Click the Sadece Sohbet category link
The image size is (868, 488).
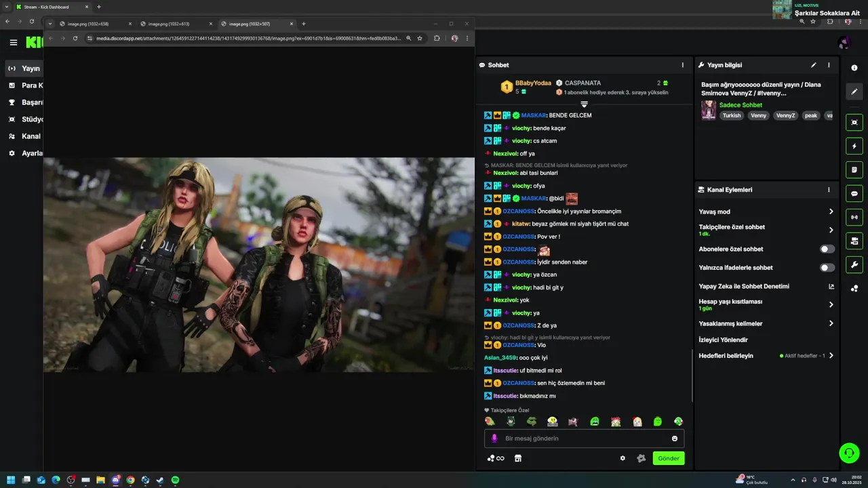741,105
